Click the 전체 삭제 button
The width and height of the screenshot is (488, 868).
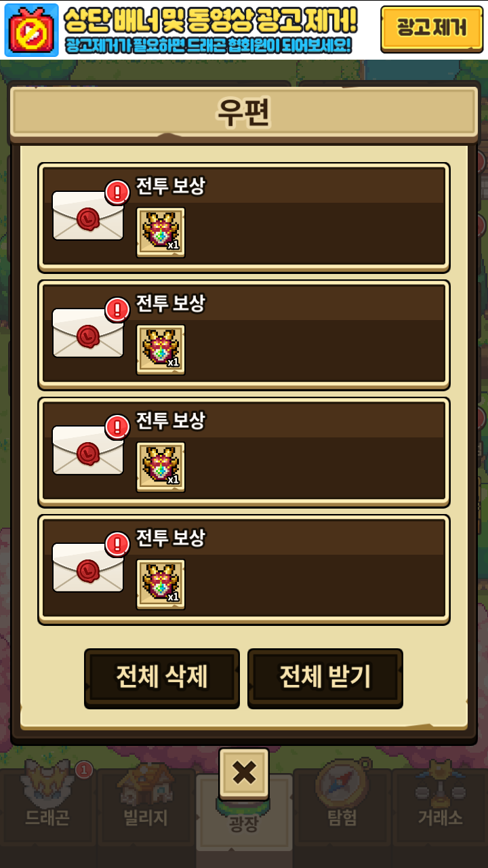162,678
